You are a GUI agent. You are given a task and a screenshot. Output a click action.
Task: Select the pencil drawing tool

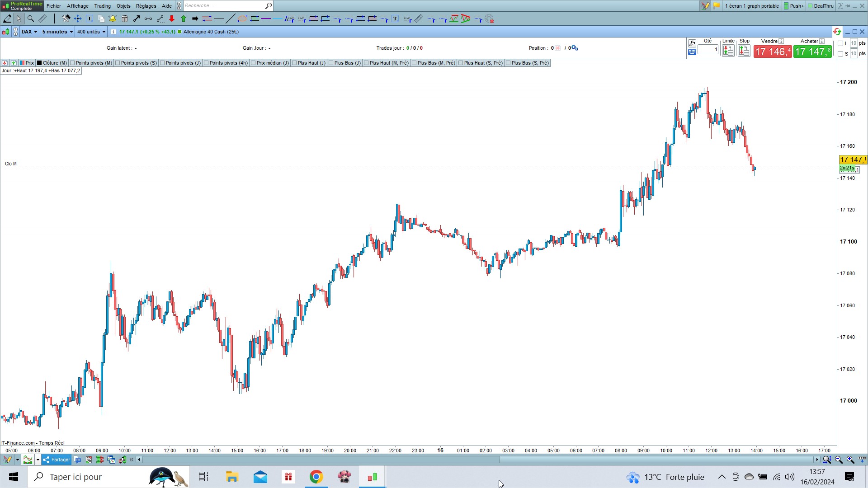tap(7, 19)
